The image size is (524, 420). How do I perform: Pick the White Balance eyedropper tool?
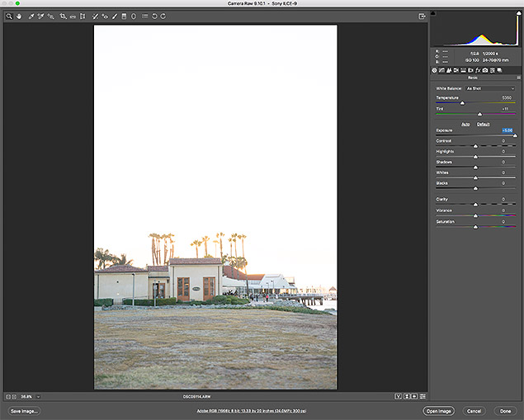(31, 16)
